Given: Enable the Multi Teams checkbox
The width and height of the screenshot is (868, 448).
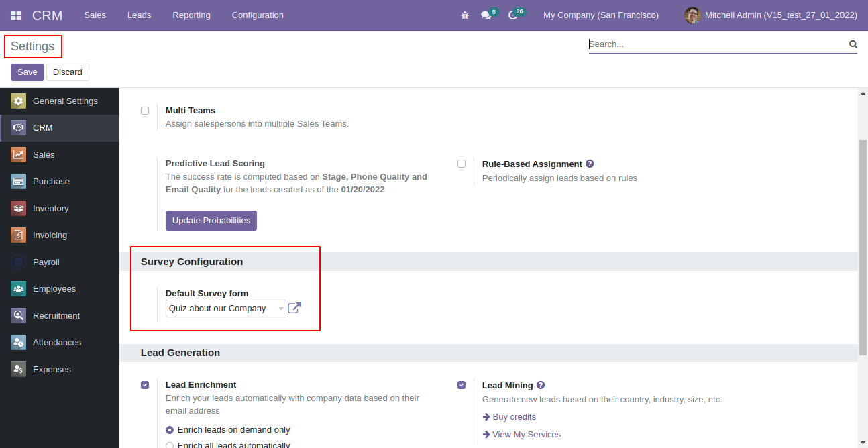Looking at the screenshot, I should 145,111.
